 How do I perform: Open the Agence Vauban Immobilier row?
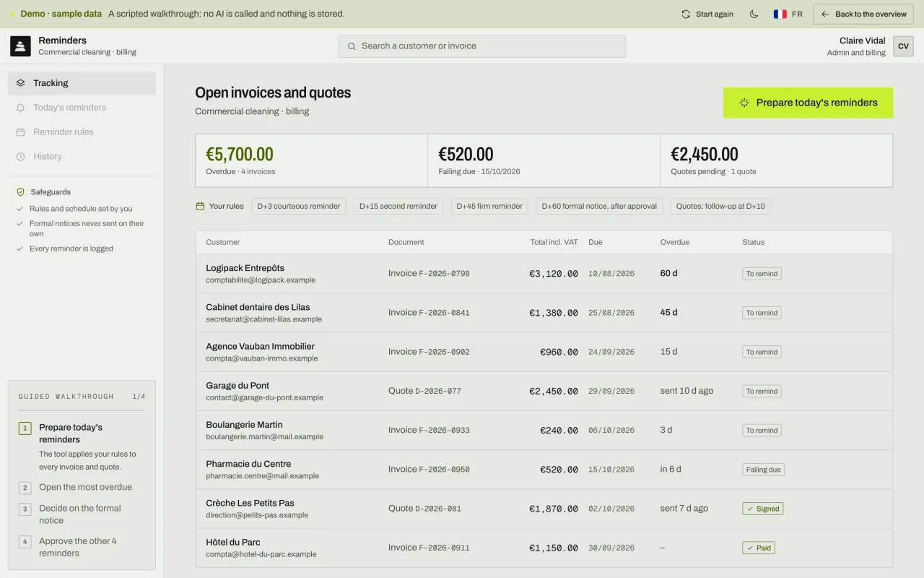tap(544, 352)
